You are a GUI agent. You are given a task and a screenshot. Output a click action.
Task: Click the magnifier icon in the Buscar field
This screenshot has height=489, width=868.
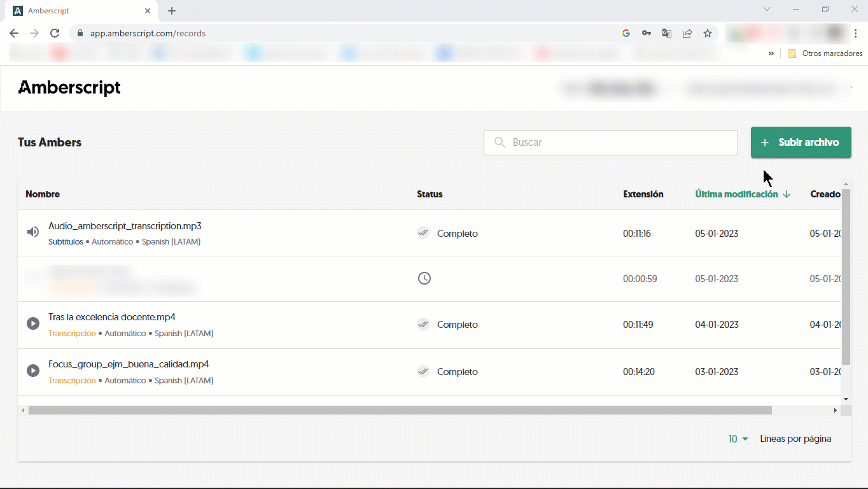[x=500, y=143]
